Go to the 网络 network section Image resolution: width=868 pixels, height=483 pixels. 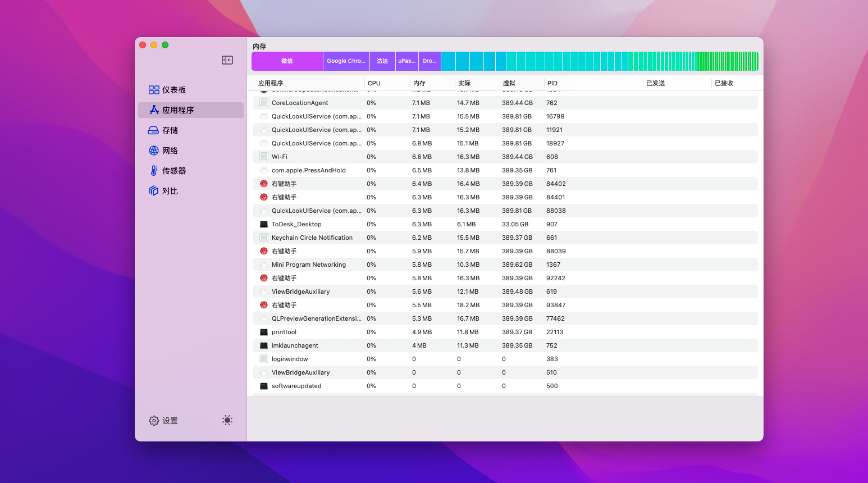tap(163, 151)
